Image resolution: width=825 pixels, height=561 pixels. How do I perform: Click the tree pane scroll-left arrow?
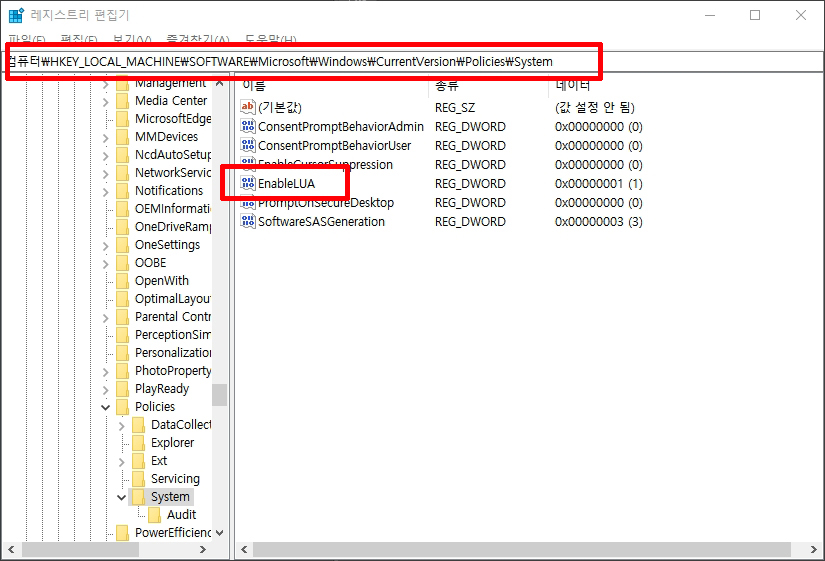pos(11,549)
